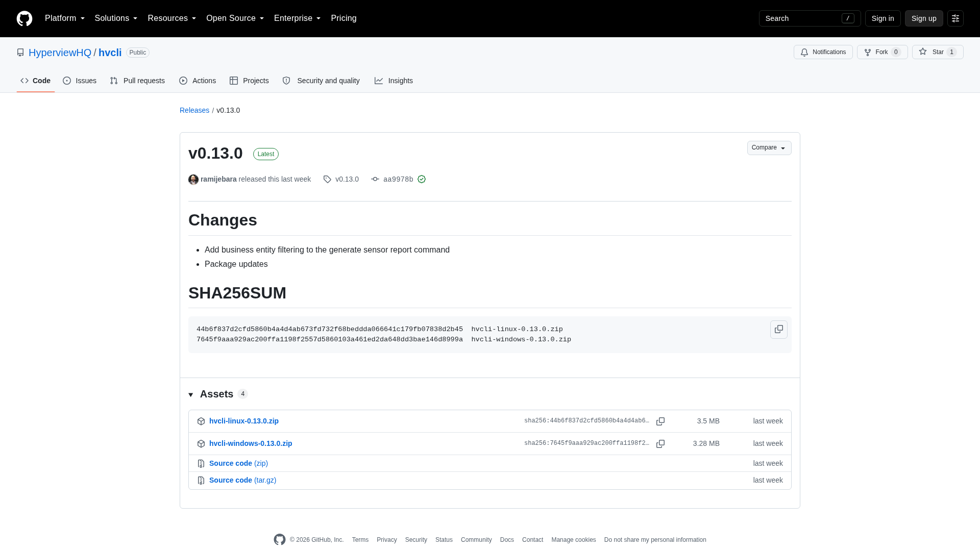Image resolution: width=980 pixels, height=551 pixels.
Task: Copy sha256 of hvcli-linux-0.13.0.zip asset
Action: tap(660, 421)
